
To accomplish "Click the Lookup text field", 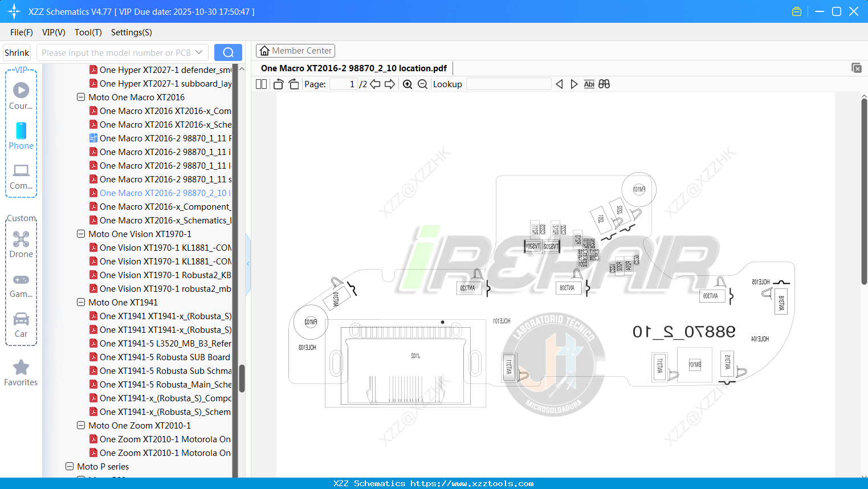I will tap(509, 84).
